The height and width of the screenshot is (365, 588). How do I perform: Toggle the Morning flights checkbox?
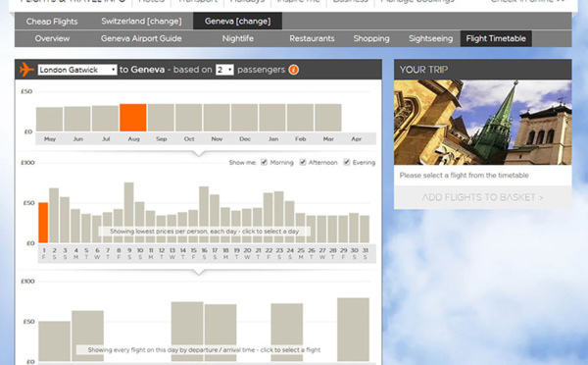click(264, 162)
